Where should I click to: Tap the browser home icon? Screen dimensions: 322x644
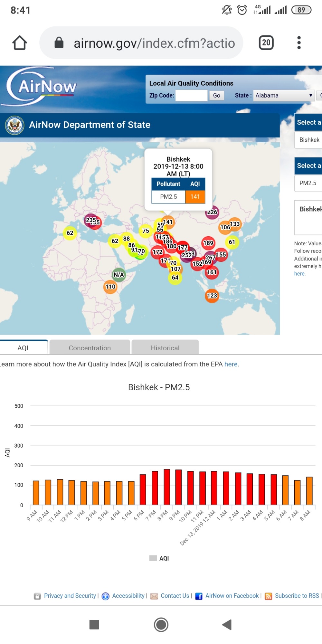20,43
